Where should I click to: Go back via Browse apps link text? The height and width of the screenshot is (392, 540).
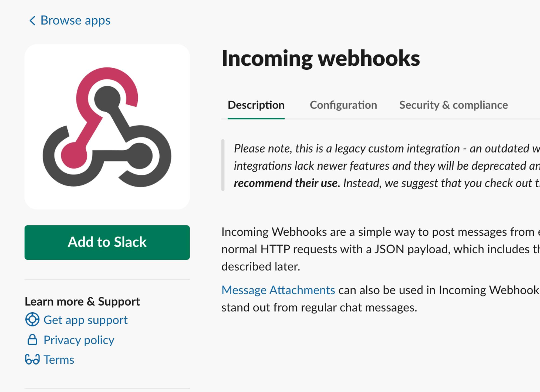coord(75,21)
